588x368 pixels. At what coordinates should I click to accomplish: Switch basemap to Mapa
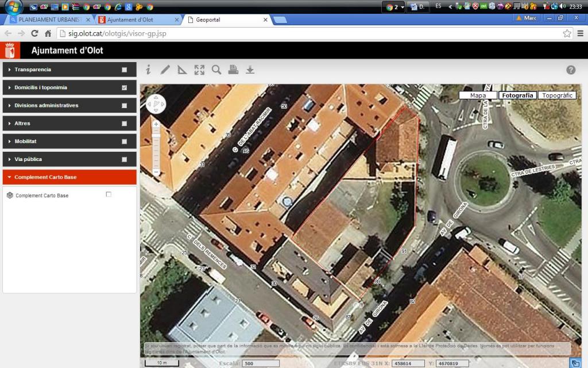478,95
